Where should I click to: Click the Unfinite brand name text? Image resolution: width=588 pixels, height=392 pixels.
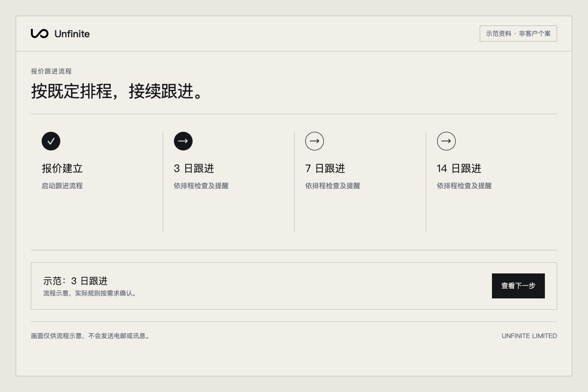tap(72, 34)
